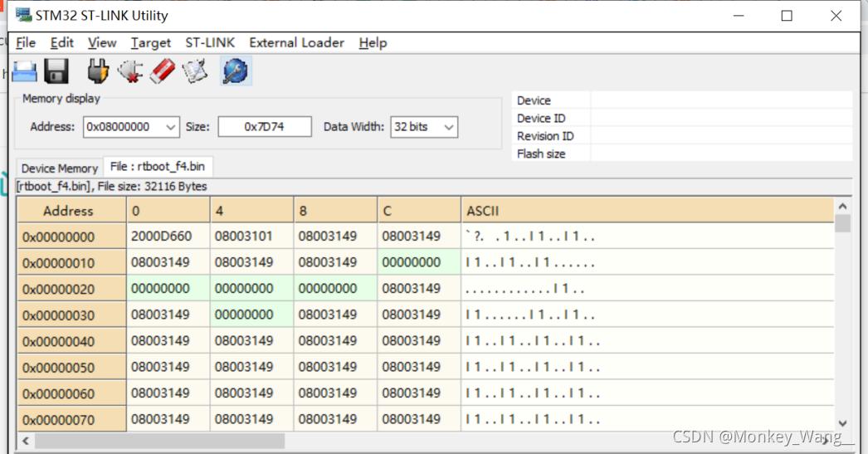Click the Program verify toolbar icon
The width and height of the screenshot is (868, 454).
click(x=195, y=71)
